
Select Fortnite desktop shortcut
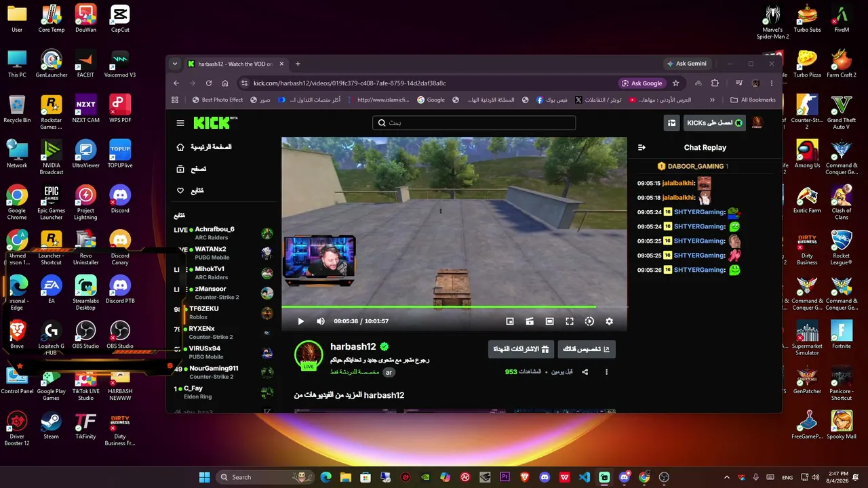point(842,335)
